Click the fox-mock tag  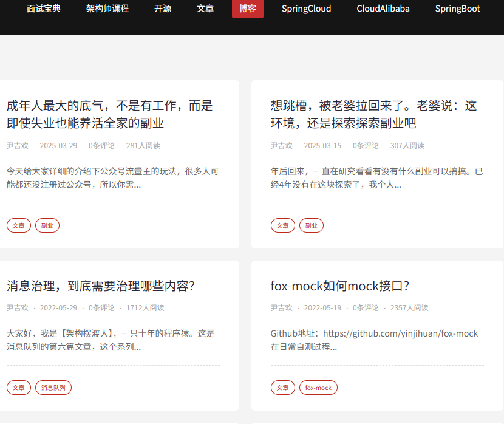pyautogui.click(x=319, y=388)
